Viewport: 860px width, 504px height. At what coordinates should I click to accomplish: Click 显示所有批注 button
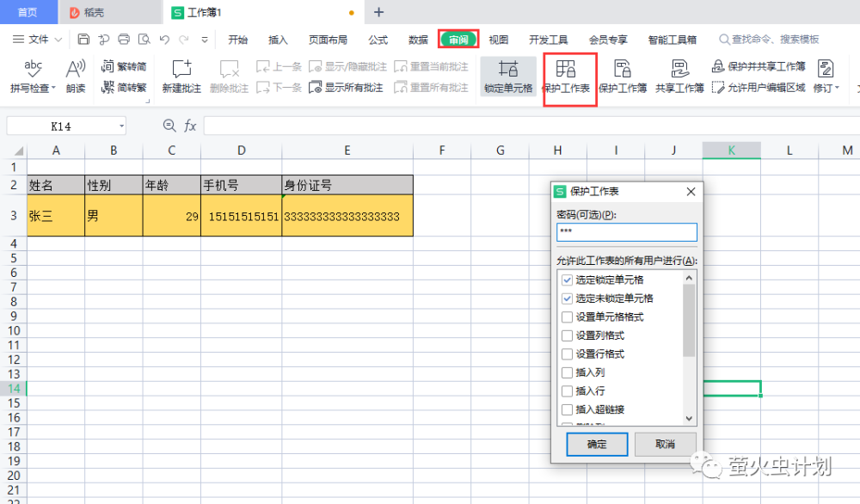click(x=346, y=87)
